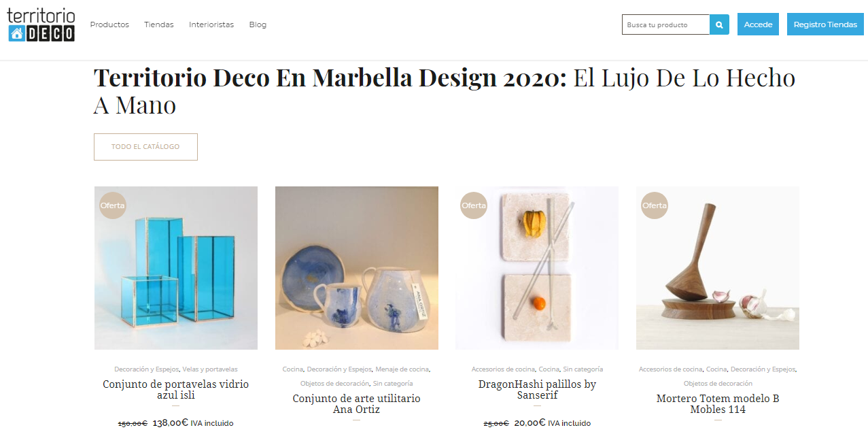
Task: Click the Accede login button
Action: click(x=758, y=24)
